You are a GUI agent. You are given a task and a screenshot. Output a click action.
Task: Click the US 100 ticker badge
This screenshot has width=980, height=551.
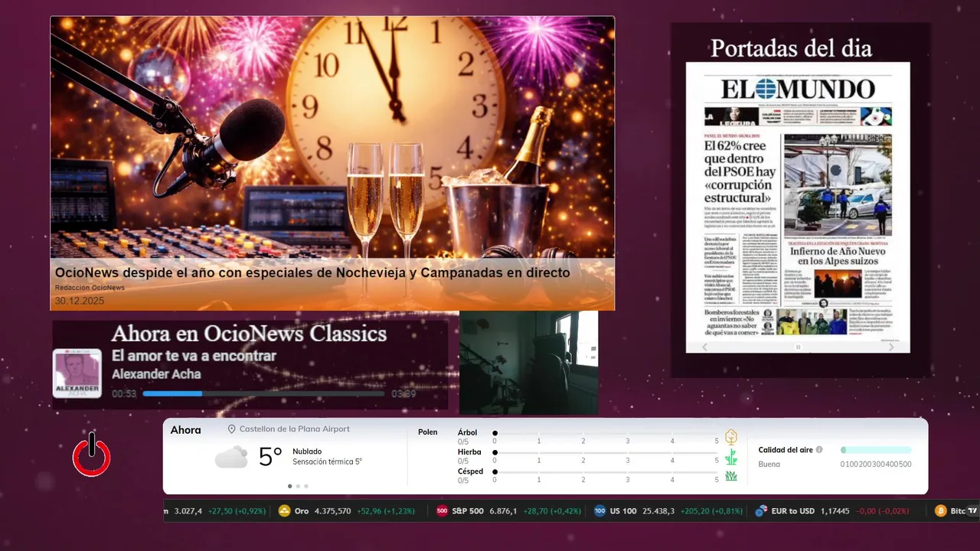pos(600,511)
